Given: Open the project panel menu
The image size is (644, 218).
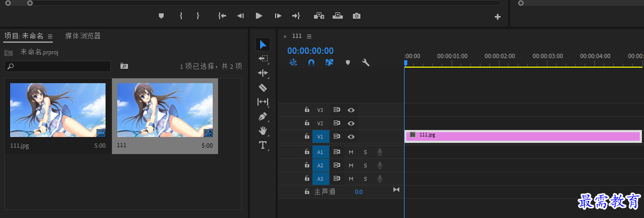Looking at the screenshot, I should [50, 36].
